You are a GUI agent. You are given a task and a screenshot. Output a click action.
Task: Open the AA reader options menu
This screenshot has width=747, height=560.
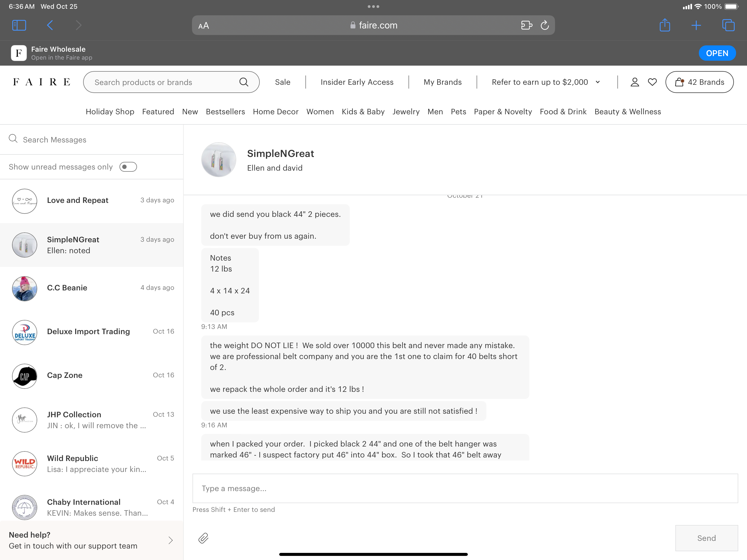(x=204, y=26)
